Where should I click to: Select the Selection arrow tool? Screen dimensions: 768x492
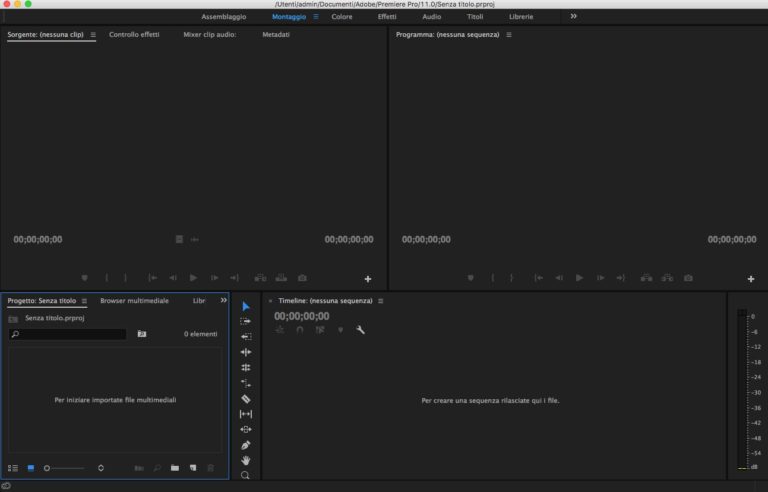point(246,306)
